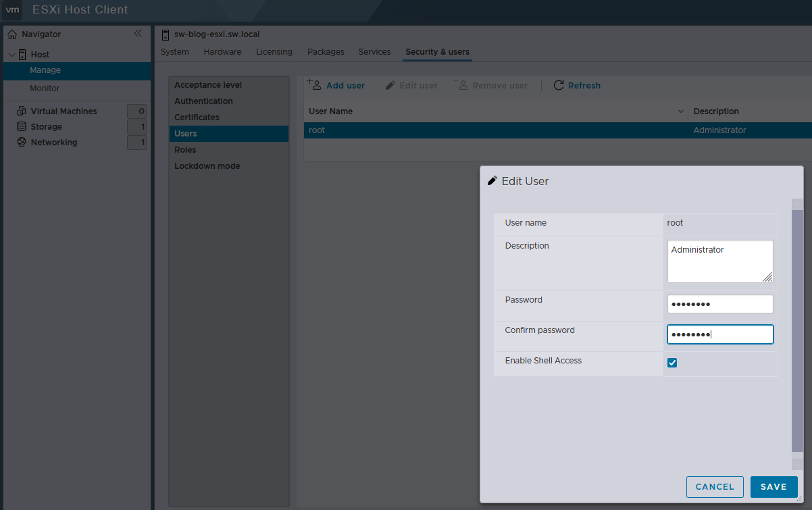The height and width of the screenshot is (510, 812).
Task: Click the Networking globe icon
Action: tap(22, 142)
